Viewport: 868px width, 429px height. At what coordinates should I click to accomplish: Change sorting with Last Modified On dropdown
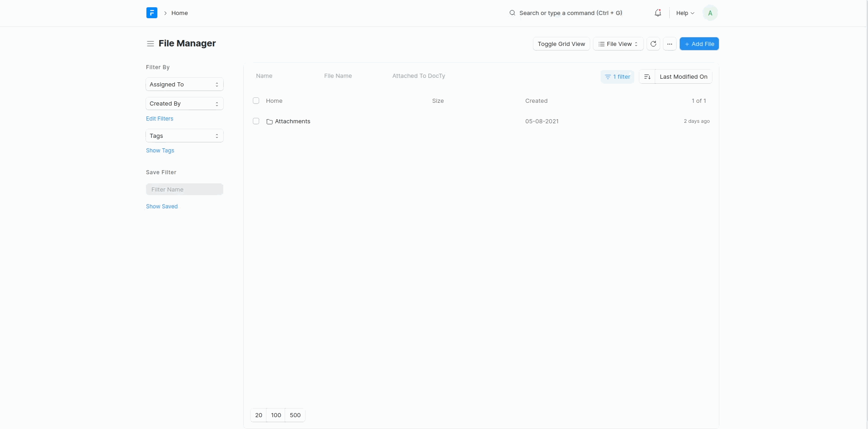[x=682, y=76]
